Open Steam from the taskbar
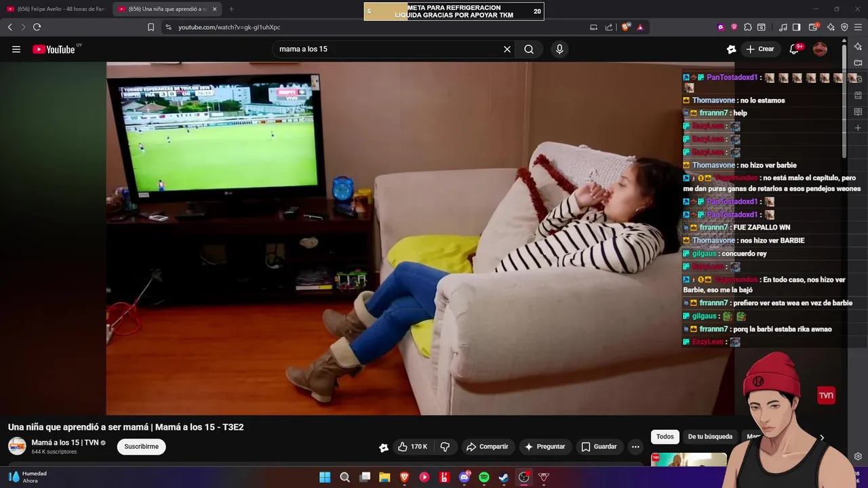 pos(504,477)
